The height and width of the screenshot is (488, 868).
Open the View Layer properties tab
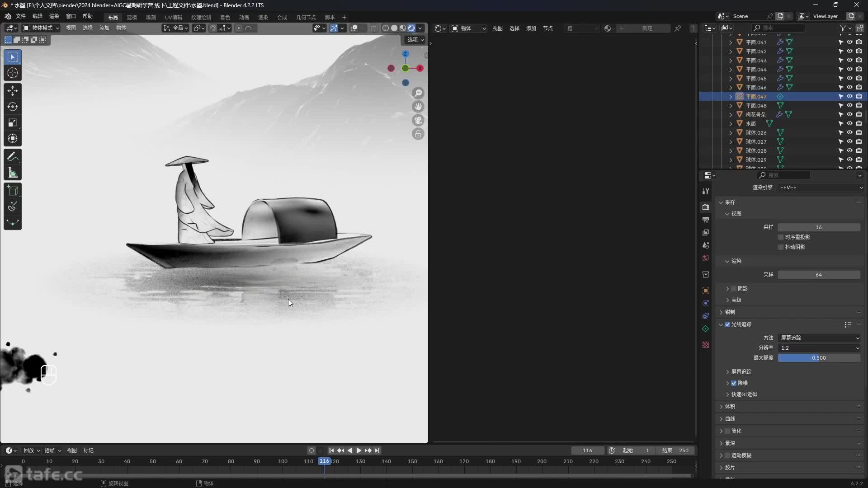coord(706,232)
